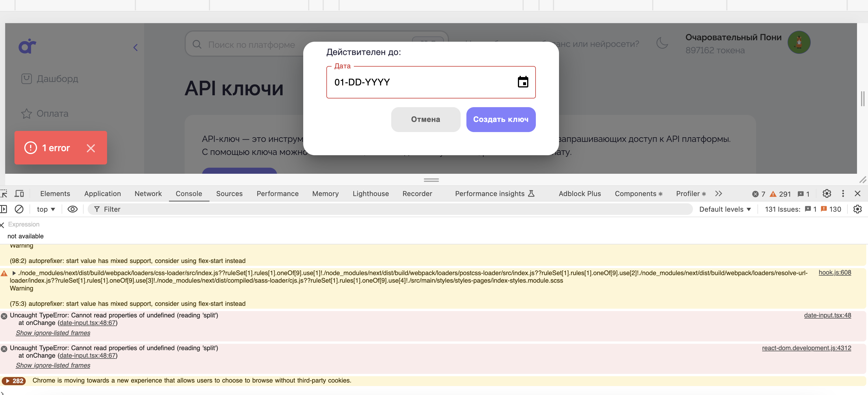Open the Recorder tab
868x395 pixels.
417,194
